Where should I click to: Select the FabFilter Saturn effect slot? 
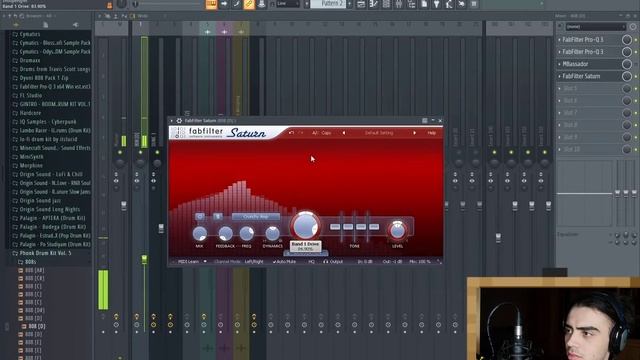tap(588, 76)
